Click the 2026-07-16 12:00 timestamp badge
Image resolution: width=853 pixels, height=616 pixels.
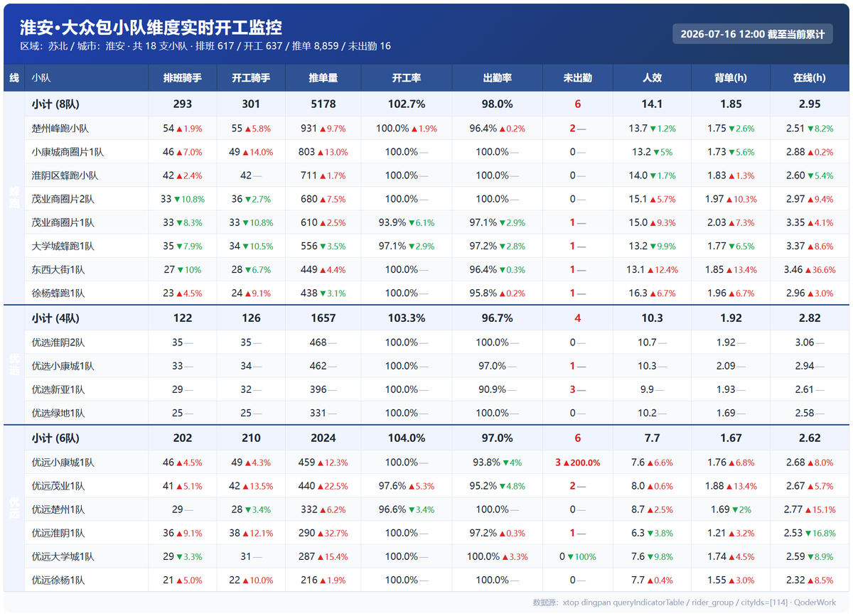pos(752,34)
